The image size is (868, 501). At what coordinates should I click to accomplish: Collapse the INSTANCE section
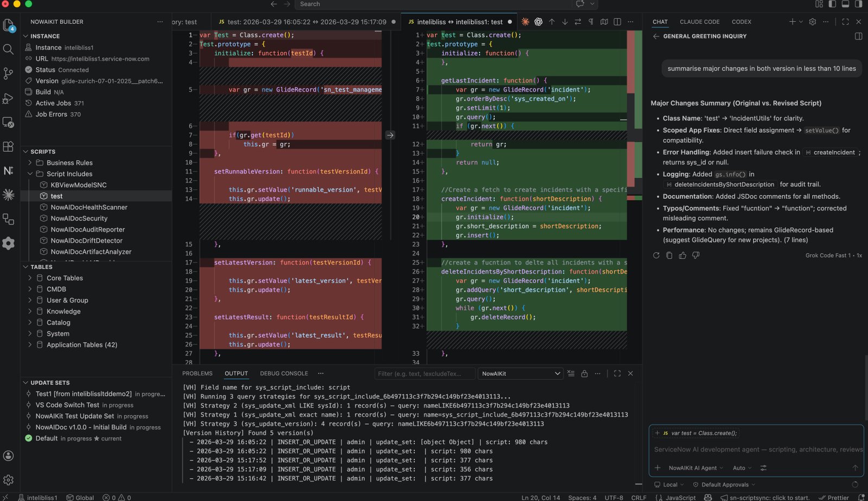pos(25,36)
